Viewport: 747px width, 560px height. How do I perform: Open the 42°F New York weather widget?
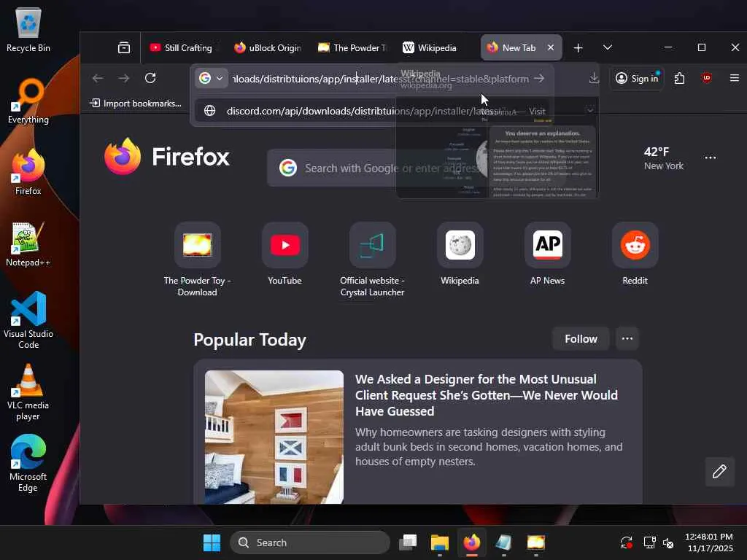pos(663,158)
